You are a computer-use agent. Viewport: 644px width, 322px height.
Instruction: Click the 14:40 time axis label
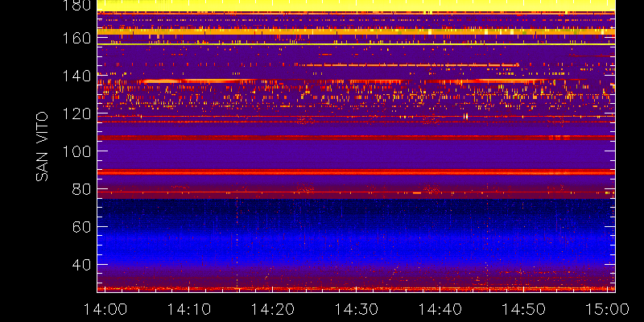440,309
